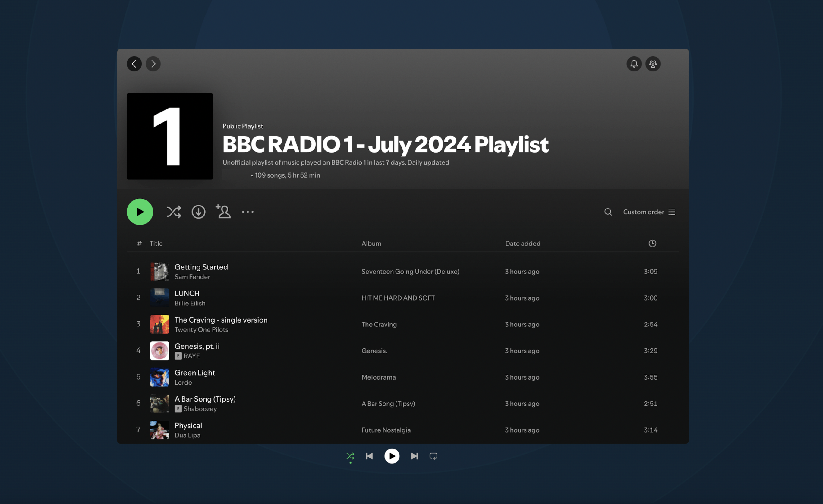823x504 pixels.
Task: Select A Bar Song (Tipsy) track title
Action: tap(205, 399)
